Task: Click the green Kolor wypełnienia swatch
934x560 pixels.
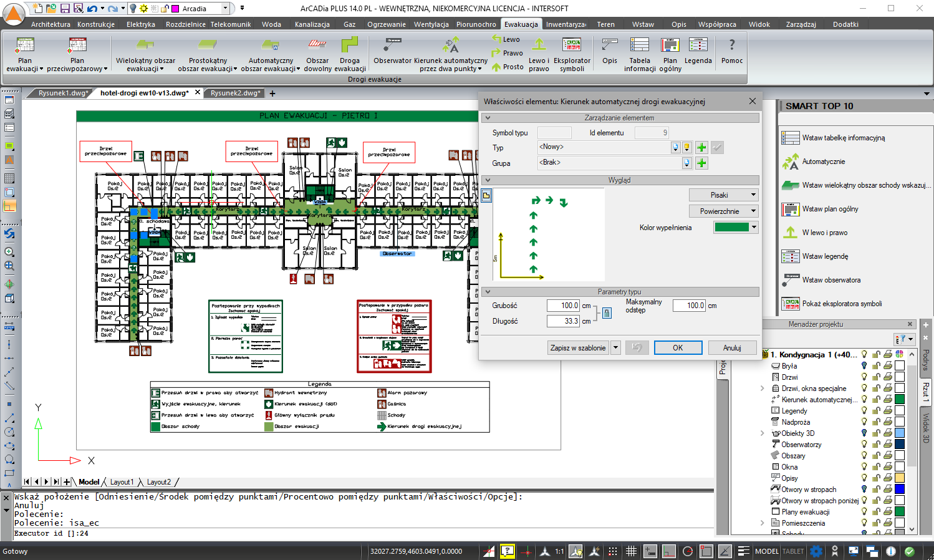Action: coord(731,228)
